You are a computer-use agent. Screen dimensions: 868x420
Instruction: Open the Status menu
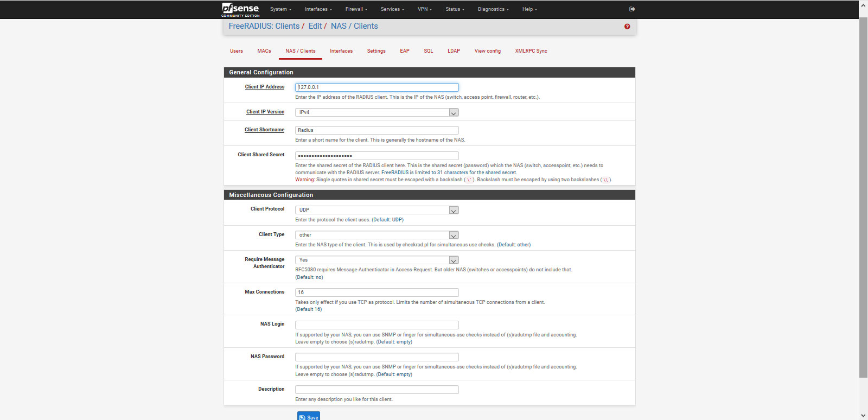click(x=455, y=9)
